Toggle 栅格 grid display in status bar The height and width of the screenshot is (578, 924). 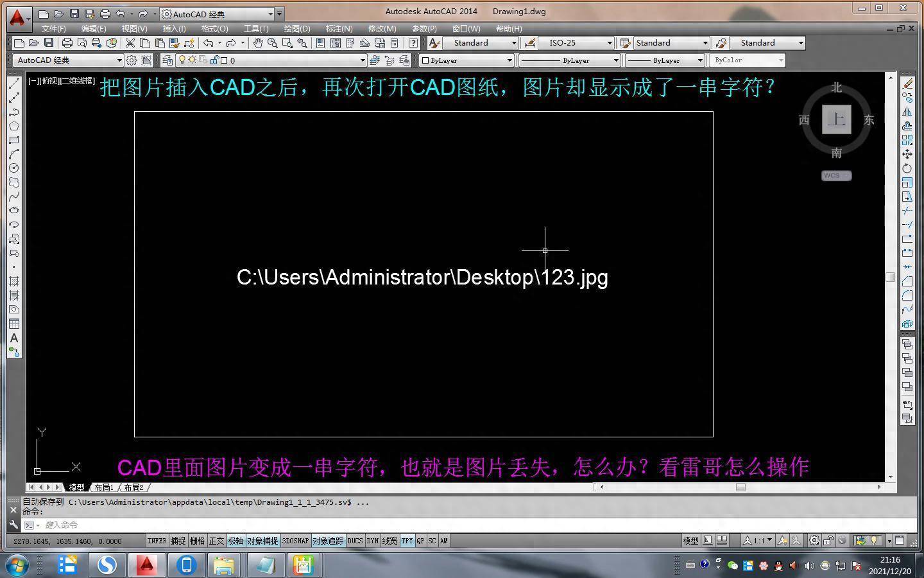coord(197,541)
